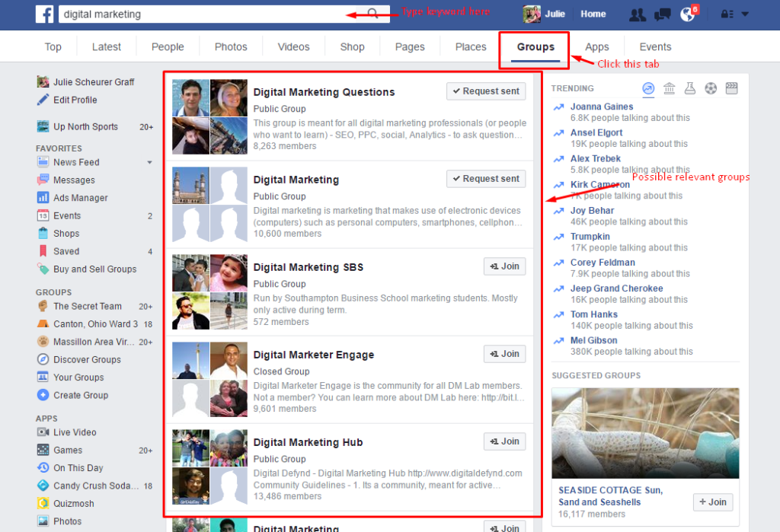
Task: Click the Edit Profile pencil icon
Action: coord(43,100)
